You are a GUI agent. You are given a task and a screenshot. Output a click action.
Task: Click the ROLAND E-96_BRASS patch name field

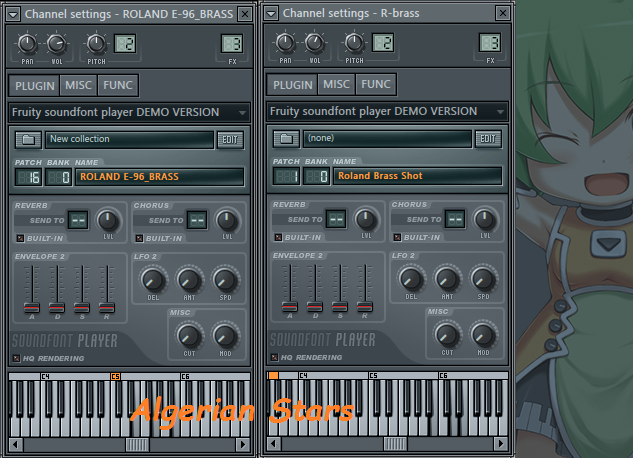pos(160,177)
